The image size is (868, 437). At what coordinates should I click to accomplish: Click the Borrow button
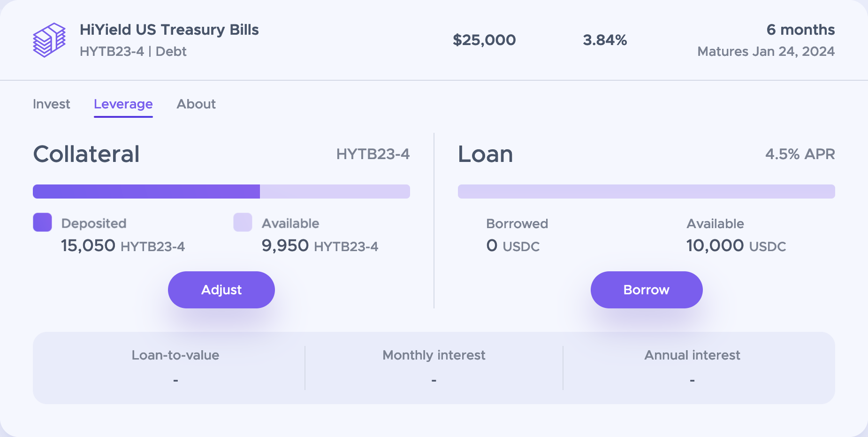tap(647, 290)
